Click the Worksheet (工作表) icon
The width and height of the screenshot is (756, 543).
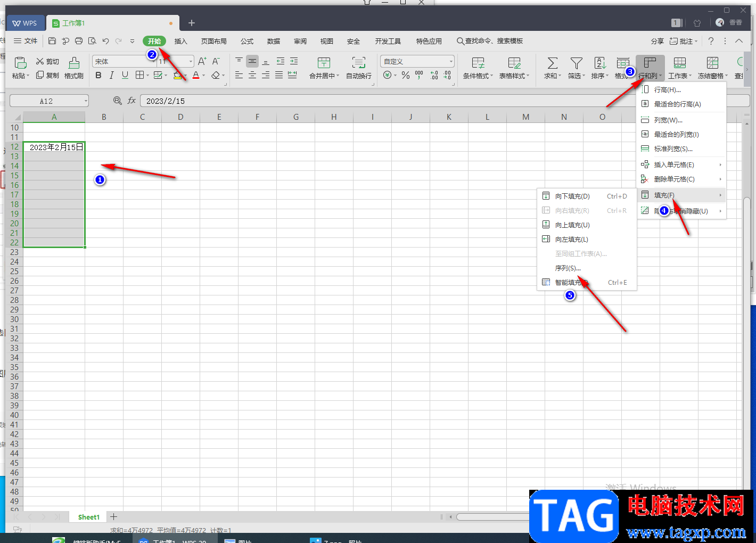680,63
